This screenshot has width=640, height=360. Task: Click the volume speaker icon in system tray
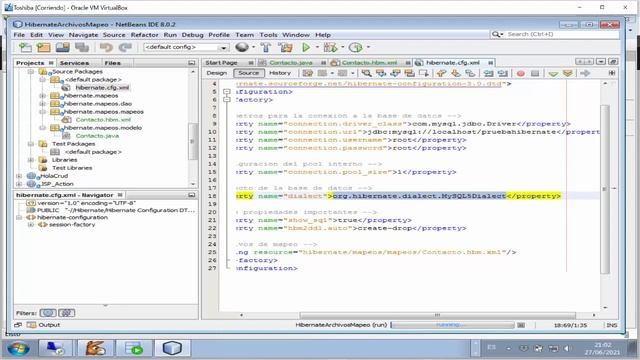click(567, 348)
